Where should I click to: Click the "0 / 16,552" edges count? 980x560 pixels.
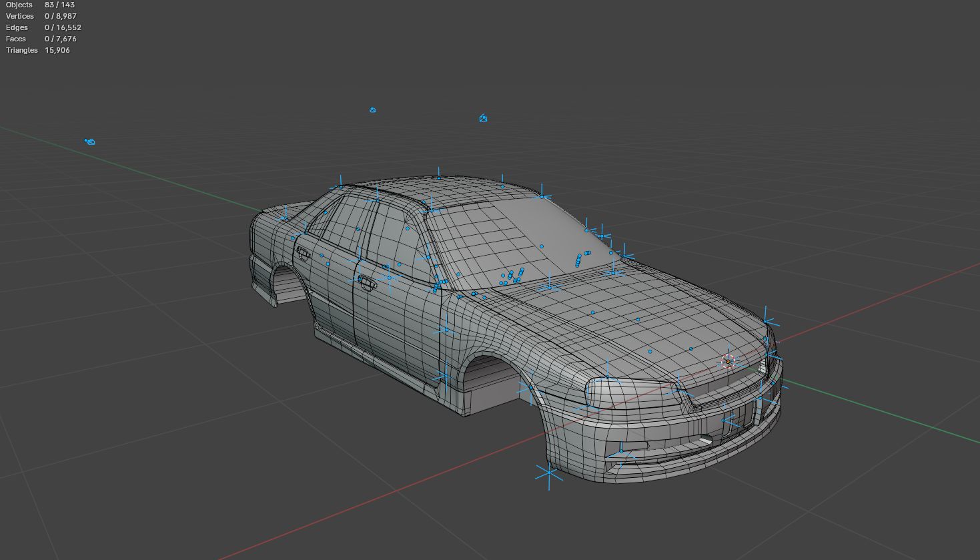coord(63,27)
